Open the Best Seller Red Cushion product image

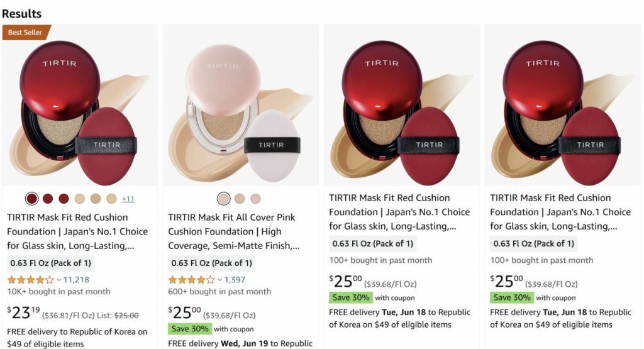[x=80, y=107]
